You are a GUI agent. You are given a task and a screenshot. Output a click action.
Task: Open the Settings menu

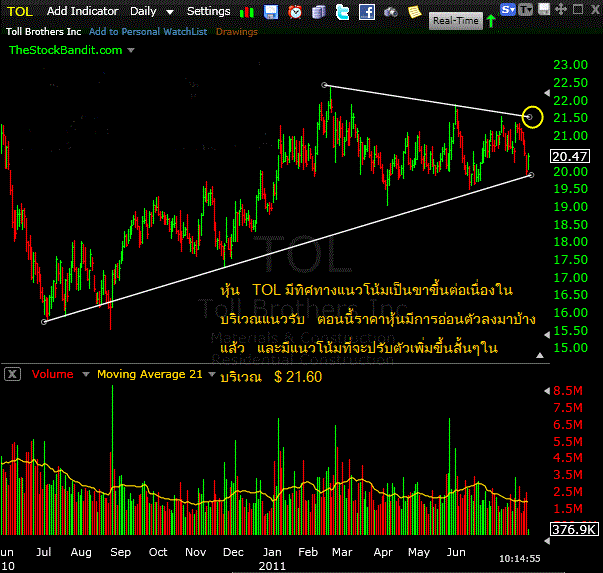point(208,12)
